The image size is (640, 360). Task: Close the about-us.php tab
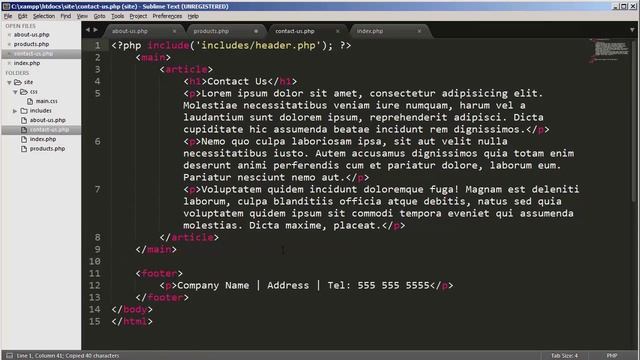click(x=174, y=31)
